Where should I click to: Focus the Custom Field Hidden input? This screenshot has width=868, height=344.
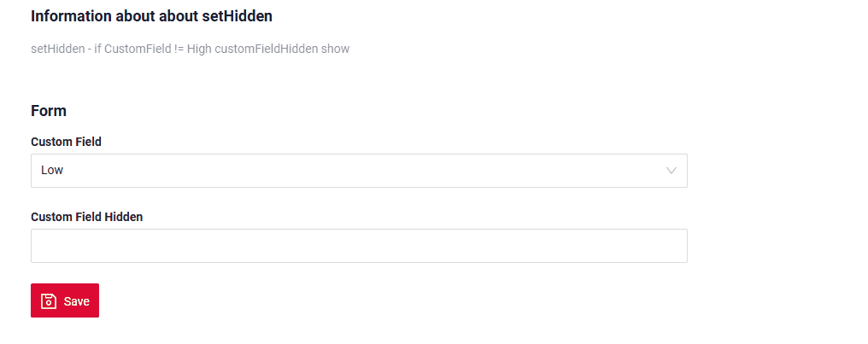(x=359, y=246)
